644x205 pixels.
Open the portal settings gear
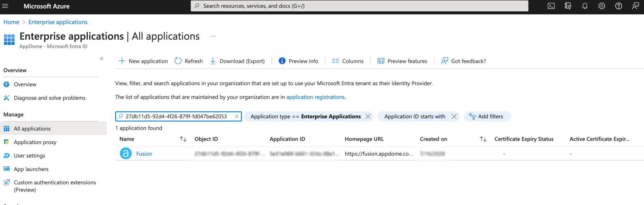pyautogui.click(x=602, y=6)
